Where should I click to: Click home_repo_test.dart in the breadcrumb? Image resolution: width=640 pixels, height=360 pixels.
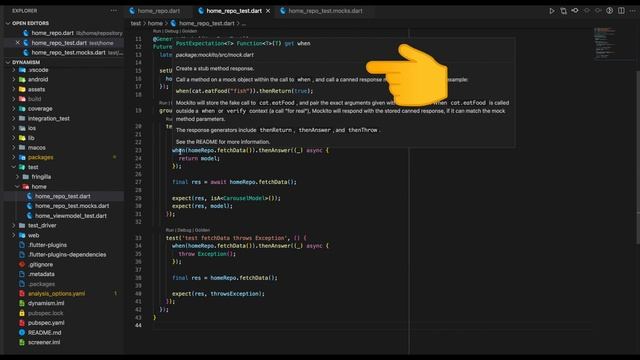207,24
